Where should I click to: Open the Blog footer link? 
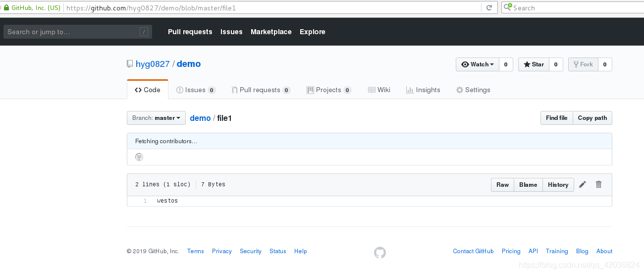(x=582, y=251)
